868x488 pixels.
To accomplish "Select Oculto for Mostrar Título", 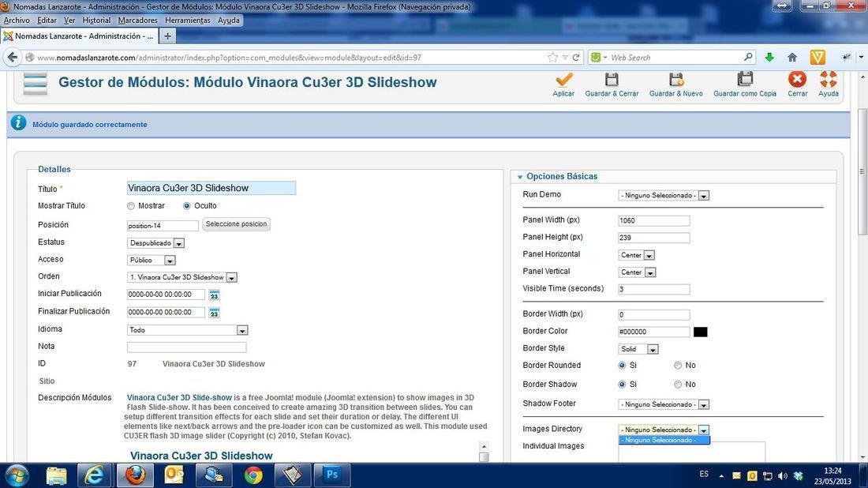I will (187, 206).
